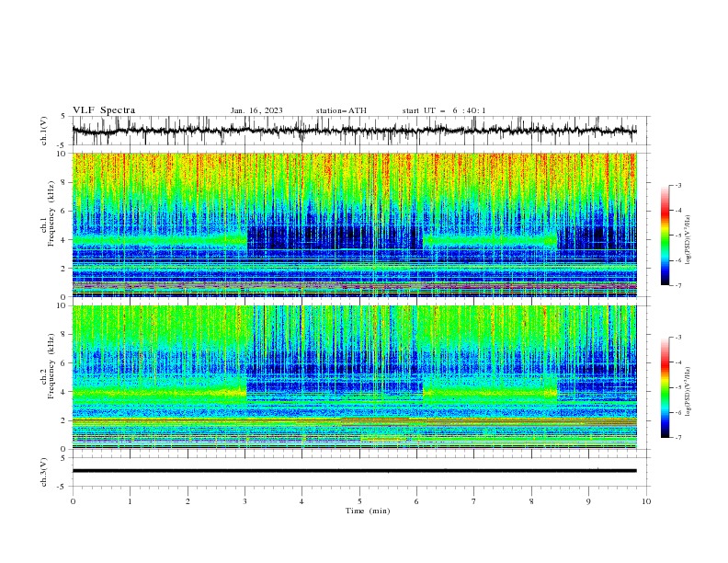Click time axis tick label "1"
This screenshot has height=563, width=728.
(130, 501)
